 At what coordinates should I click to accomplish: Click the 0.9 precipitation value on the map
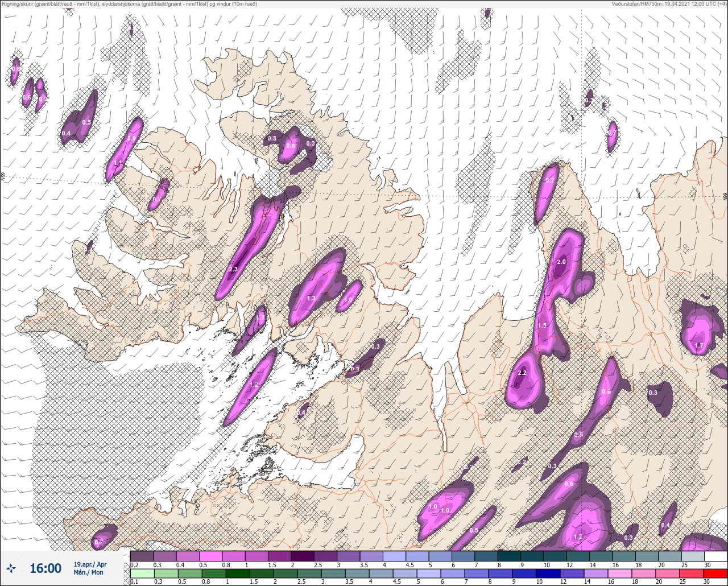point(131,138)
